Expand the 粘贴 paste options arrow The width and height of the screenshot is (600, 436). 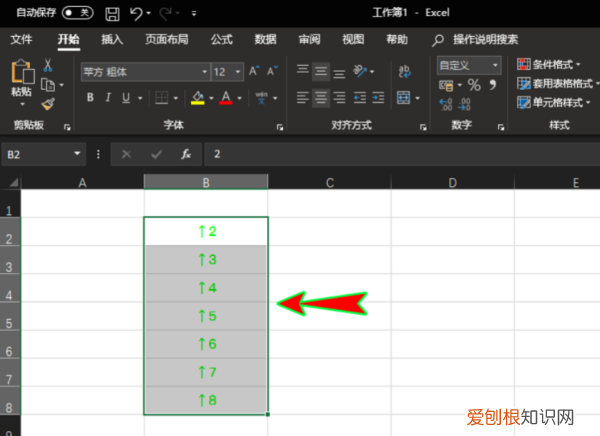[x=22, y=105]
